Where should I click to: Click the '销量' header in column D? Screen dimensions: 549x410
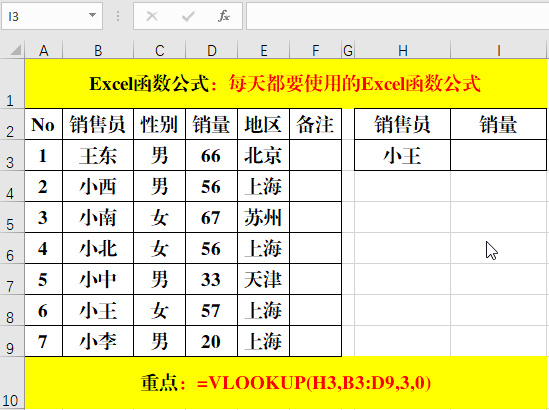pyautogui.click(x=211, y=124)
